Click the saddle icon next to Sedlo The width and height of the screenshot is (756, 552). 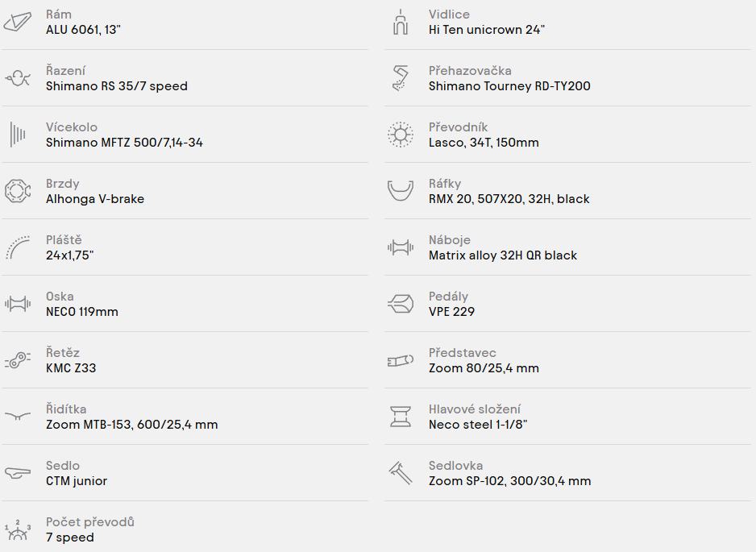tap(18, 473)
